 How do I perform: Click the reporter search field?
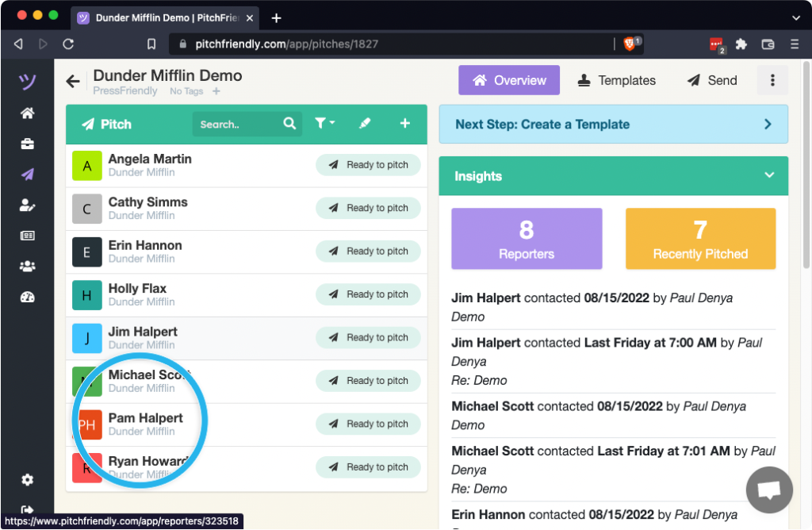[x=238, y=125]
